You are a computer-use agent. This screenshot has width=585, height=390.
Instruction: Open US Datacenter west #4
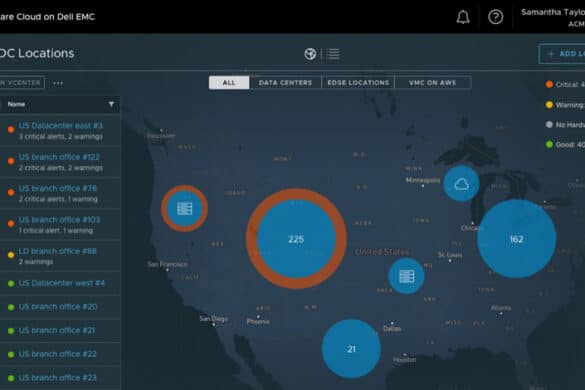62,283
